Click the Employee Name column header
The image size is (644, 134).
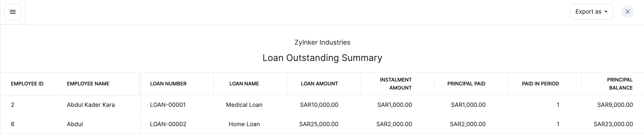click(x=88, y=84)
